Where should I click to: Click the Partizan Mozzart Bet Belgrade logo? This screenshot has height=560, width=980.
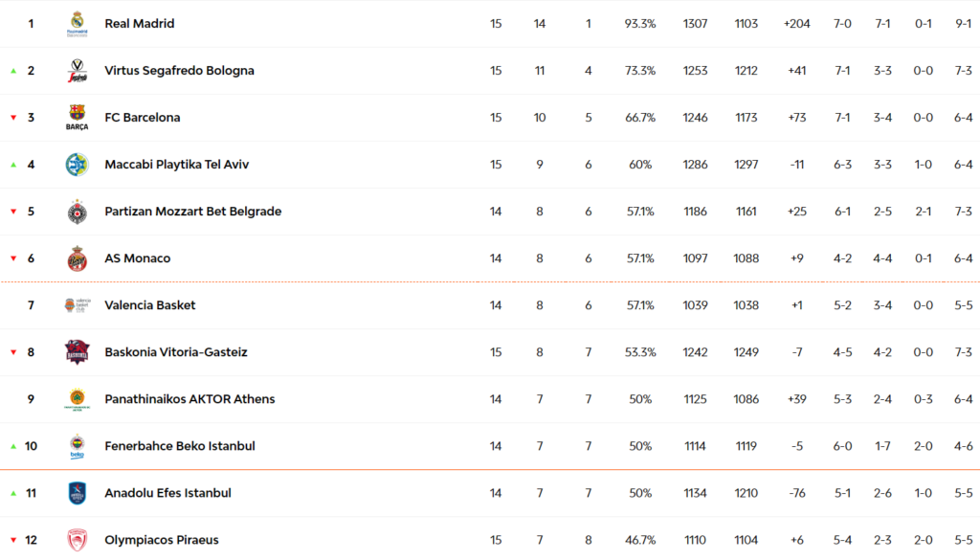(78, 211)
